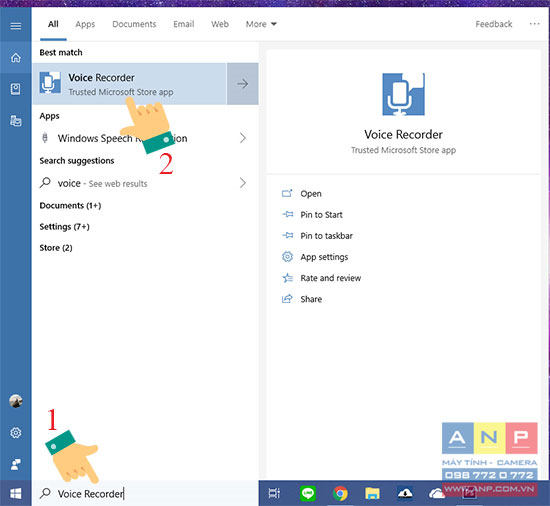Screen dimensions: 550x506
Task: Open the more options ellipsis menu
Action: (x=534, y=24)
